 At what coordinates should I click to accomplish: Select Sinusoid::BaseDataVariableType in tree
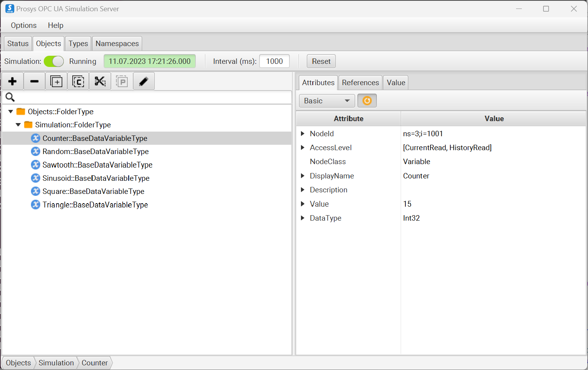pos(96,178)
